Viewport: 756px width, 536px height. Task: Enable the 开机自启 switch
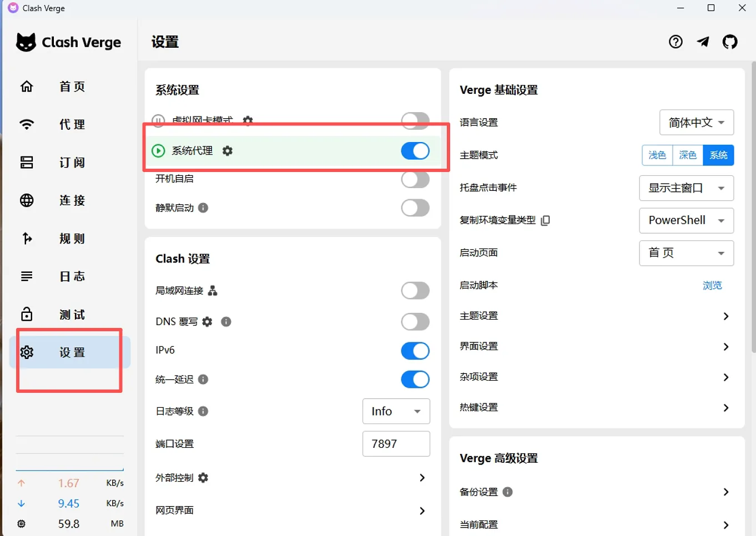click(415, 179)
